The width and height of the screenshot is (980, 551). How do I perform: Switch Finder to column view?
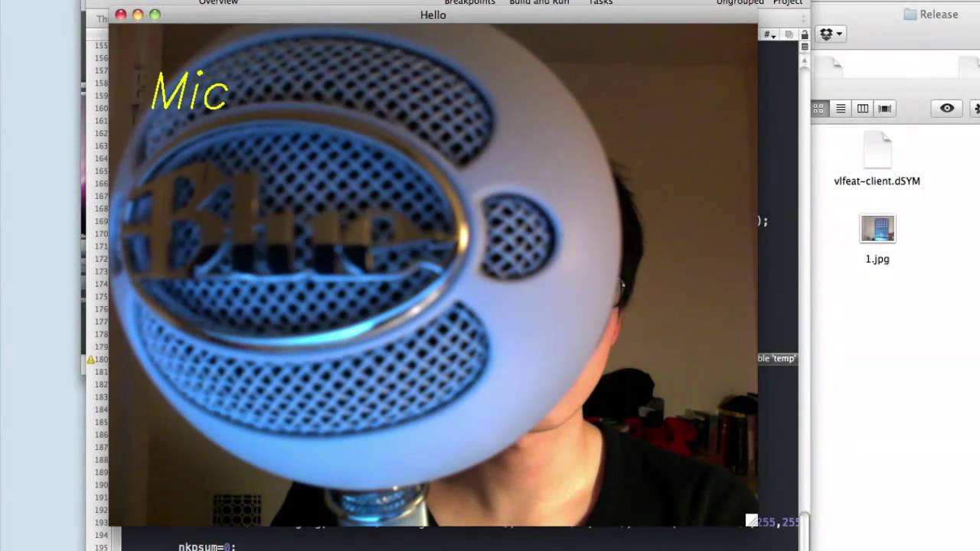863,109
